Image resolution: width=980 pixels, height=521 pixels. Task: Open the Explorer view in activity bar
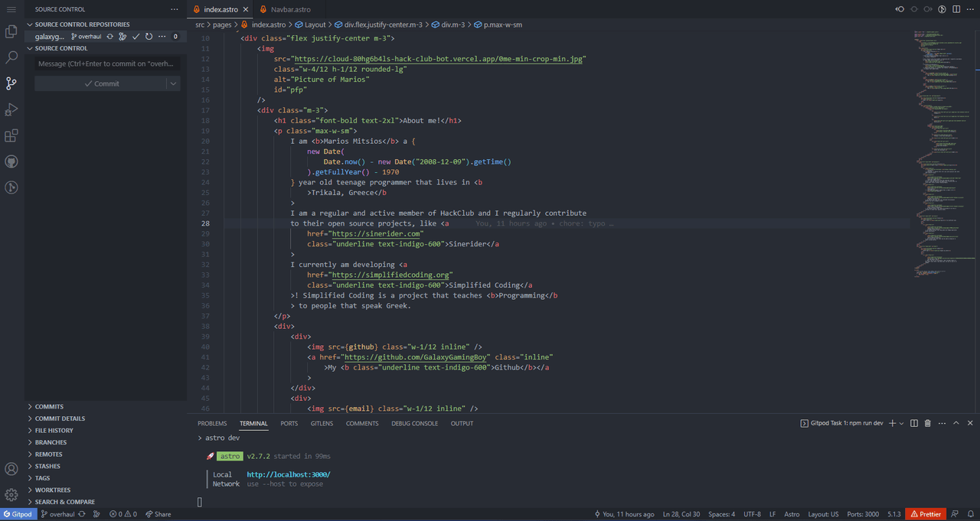(x=11, y=31)
